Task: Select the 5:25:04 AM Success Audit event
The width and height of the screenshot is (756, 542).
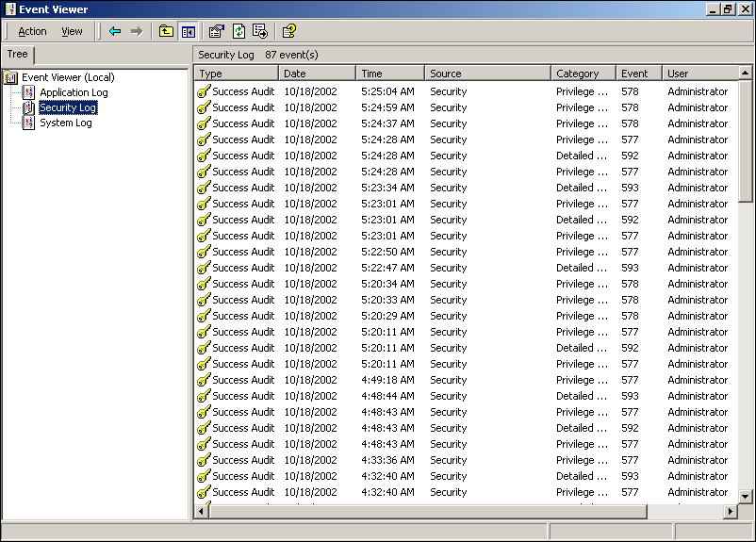Action: coord(243,91)
